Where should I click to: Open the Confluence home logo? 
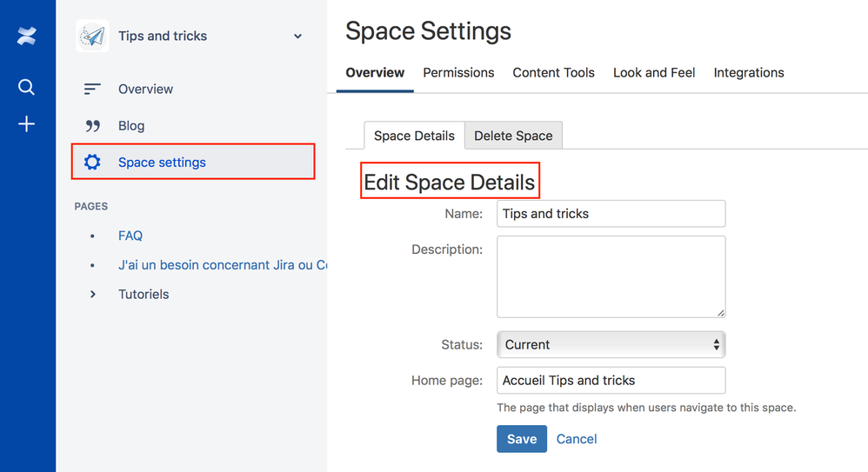pyautogui.click(x=27, y=37)
